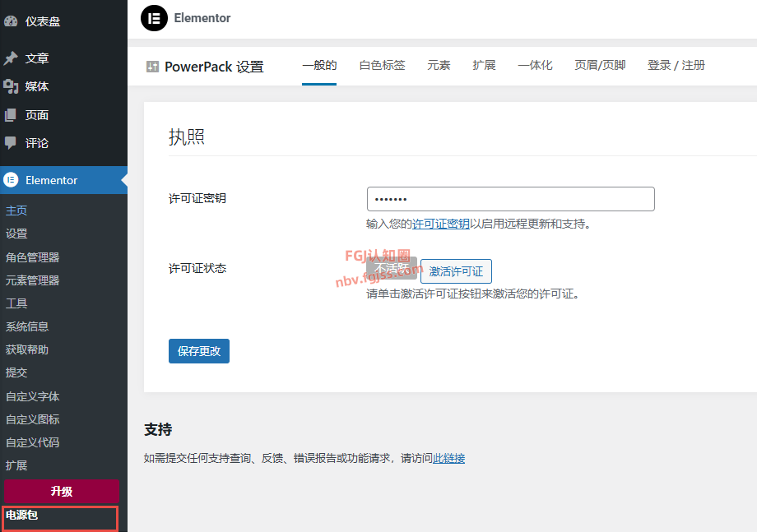Screen dimensions: 757x532
Task: Click the 支持 section heading
Action: pyautogui.click(x=158, y=429)
